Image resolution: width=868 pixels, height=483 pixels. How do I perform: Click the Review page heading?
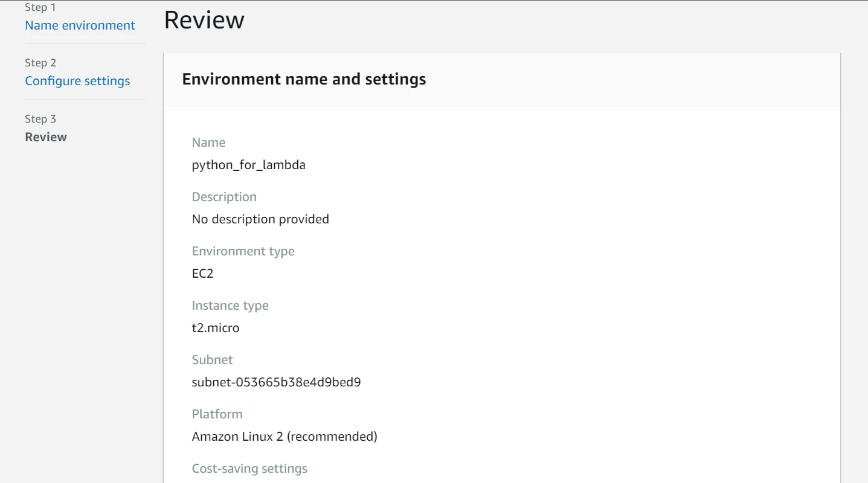pyautogui.click(x=204, y=20)
